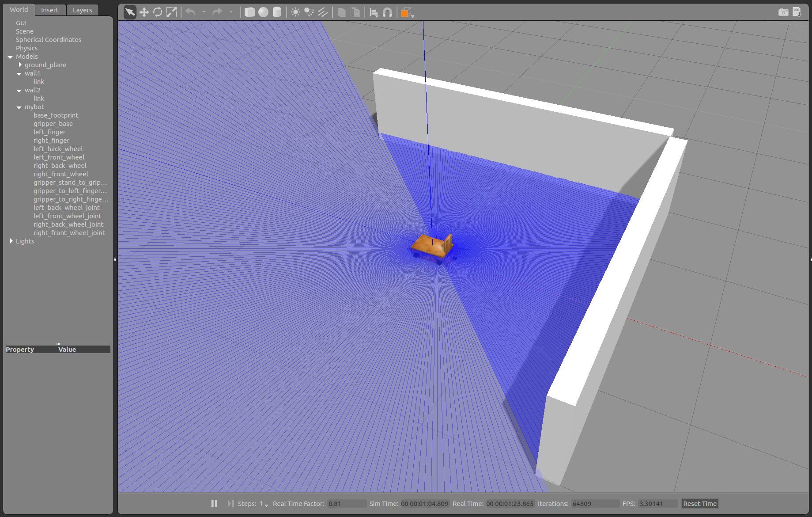
Task: Open the redo history dropdown arrow
Action: [x=231, y=12]
